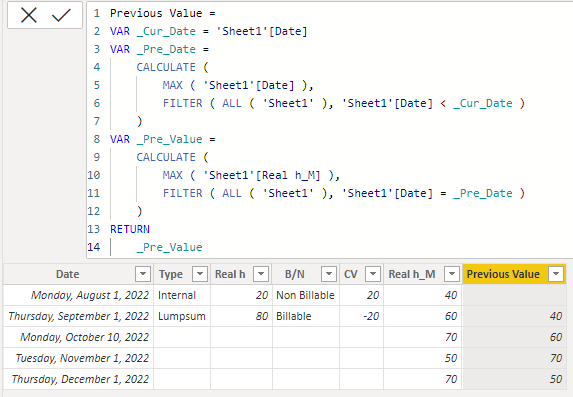
Task: Click line 6 FILTER with '< _Cur_Date'
Action: (344, 103)
